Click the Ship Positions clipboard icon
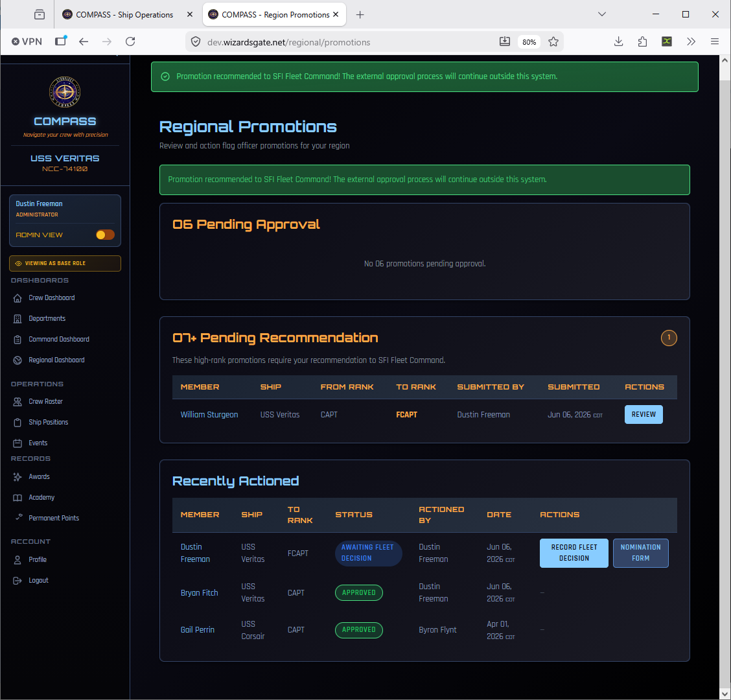 [17, 423]
